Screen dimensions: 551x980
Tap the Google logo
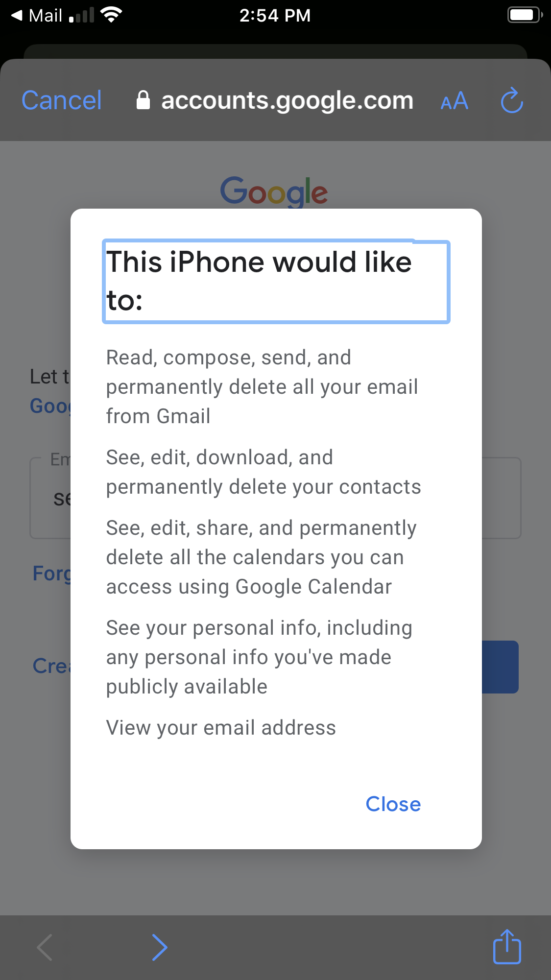pyautogui.click(x=274, y=191)
